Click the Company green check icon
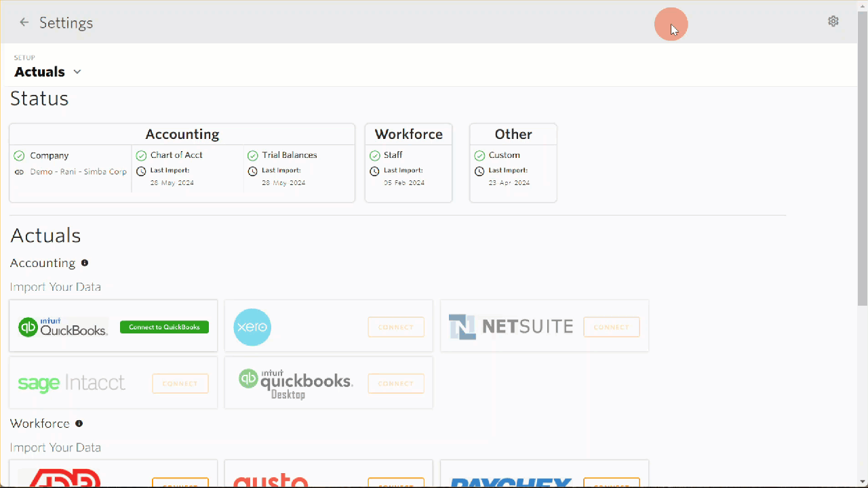The width and height of the screenshot is (868, 488). pos(19,156)
